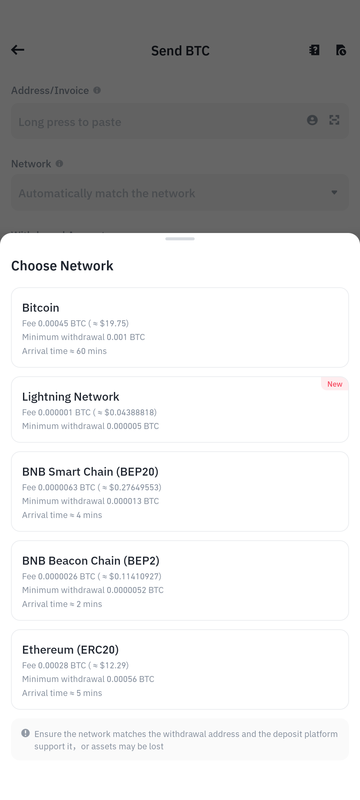Tap the network mismatch warning notice
The height and width of the screenshot is (800, 360).
180,740
